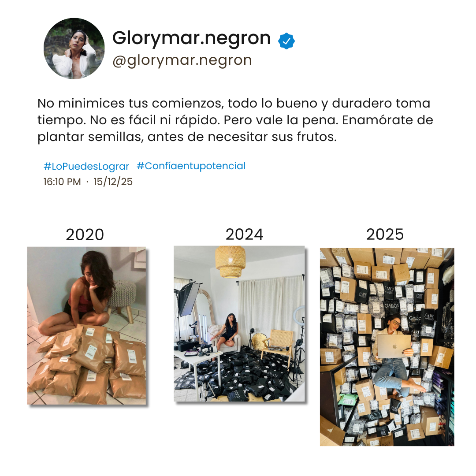Click the Apple logo on the laptop
476x476 pixels.
click(x=394, y=346)
